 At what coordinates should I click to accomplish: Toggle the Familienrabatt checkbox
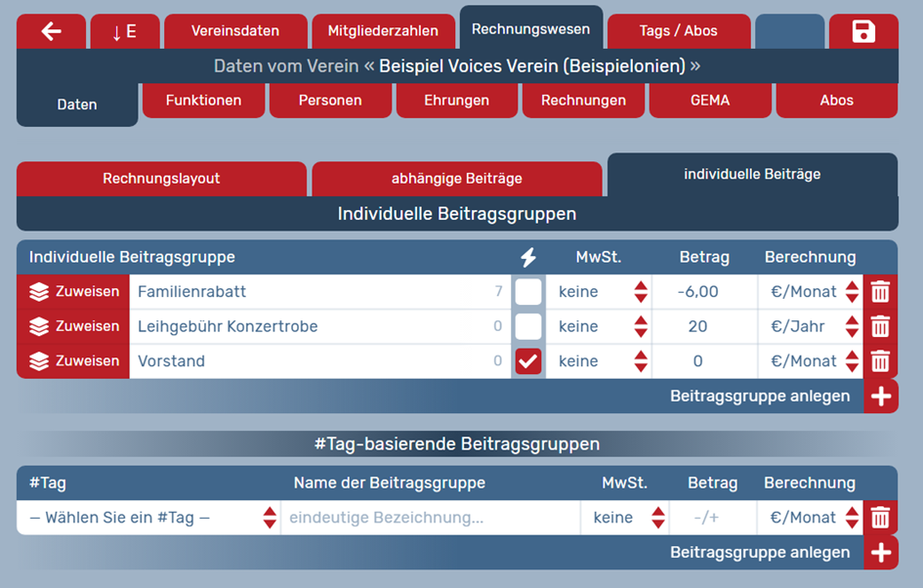pyautogui.click(x=528, y=292)
